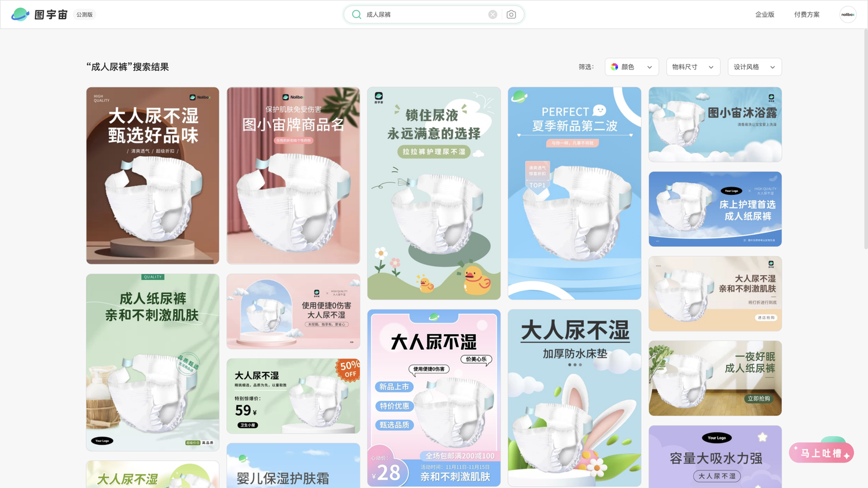Open the 一夜好眠 成人纸尿裤 banner
The image size is (868, 488).
[x=715, y=378]
